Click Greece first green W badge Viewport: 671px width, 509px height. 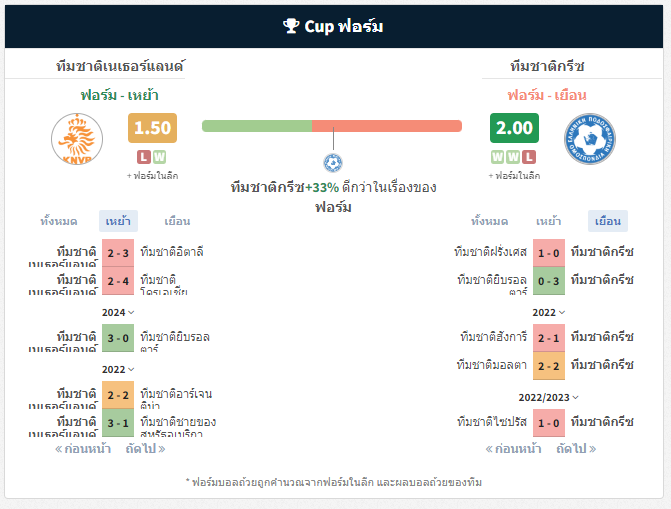point(498,157)
